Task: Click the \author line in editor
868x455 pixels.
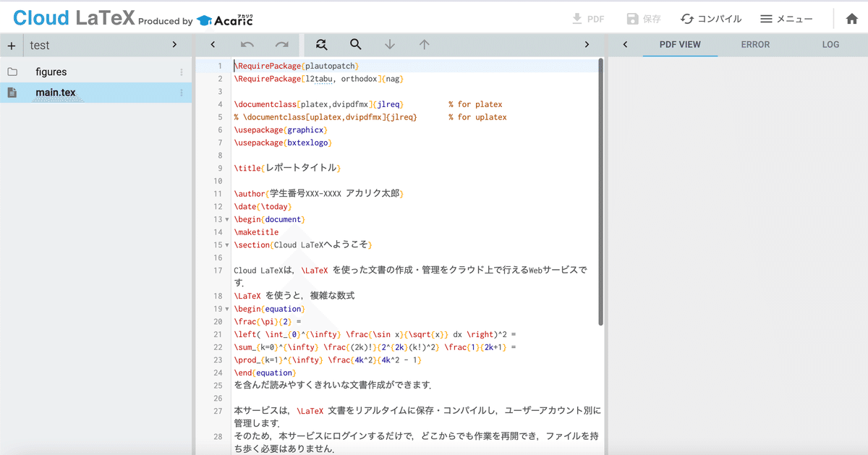Action: [318, 194]
